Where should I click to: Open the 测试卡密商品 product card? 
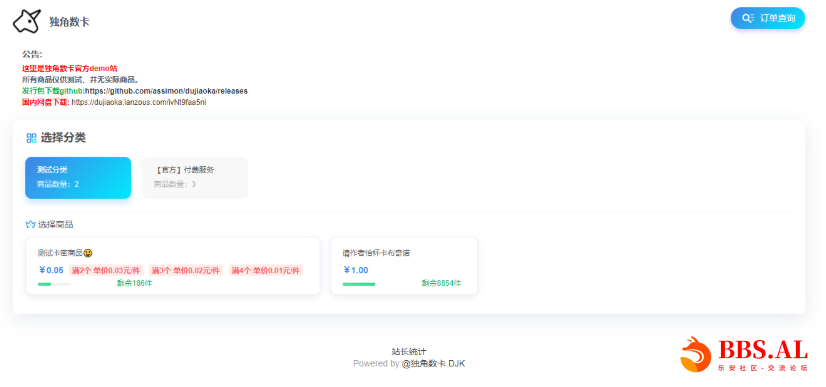[x=173, y=265]
